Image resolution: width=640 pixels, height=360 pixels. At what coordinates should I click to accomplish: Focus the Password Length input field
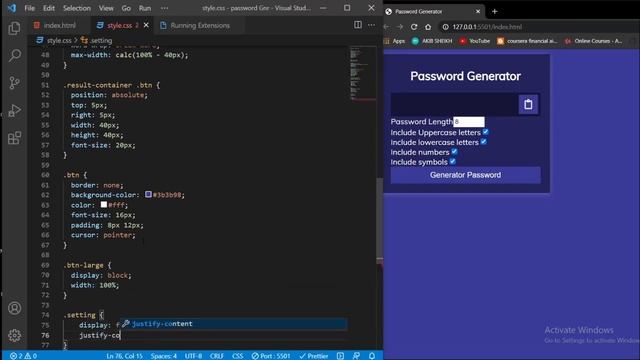(469, 122)
